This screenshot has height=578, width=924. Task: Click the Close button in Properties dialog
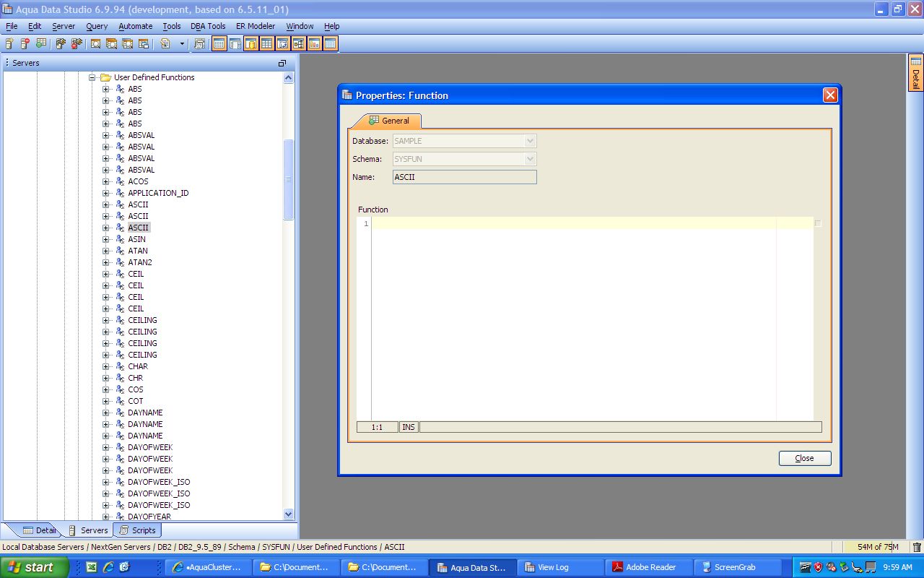805,458
